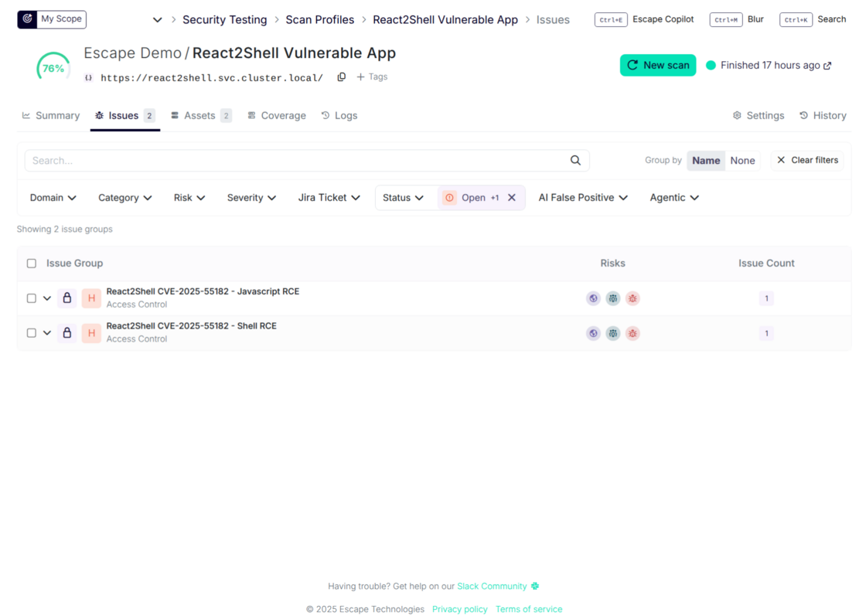Set Group by to None
The width and height of the screenshot is (866, 616).
click(742, 160)
